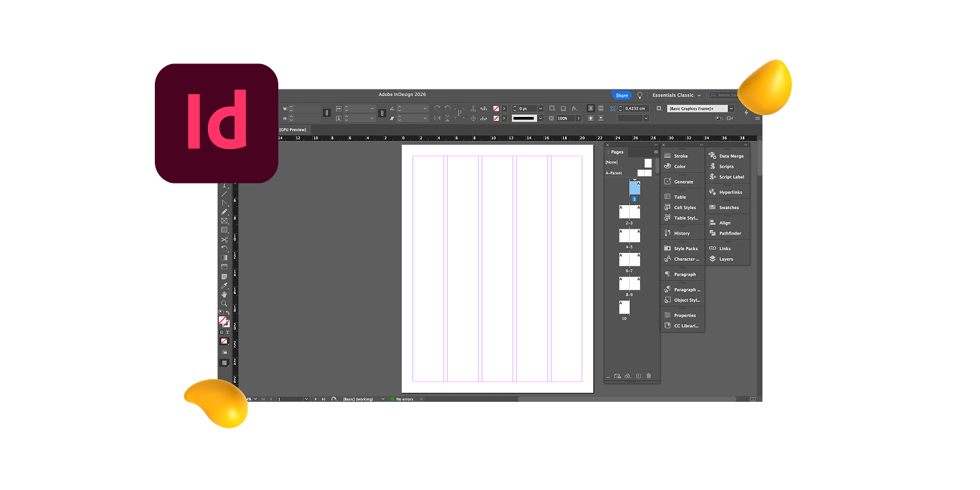Open the Scripts panel
This screenshot has height=490, width=980.
[x=723, y=167]
